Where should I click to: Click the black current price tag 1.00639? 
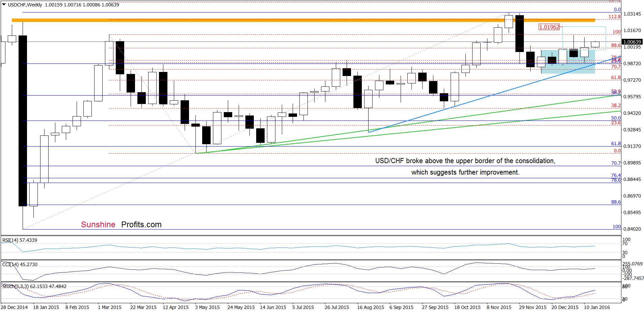(632, 42)
